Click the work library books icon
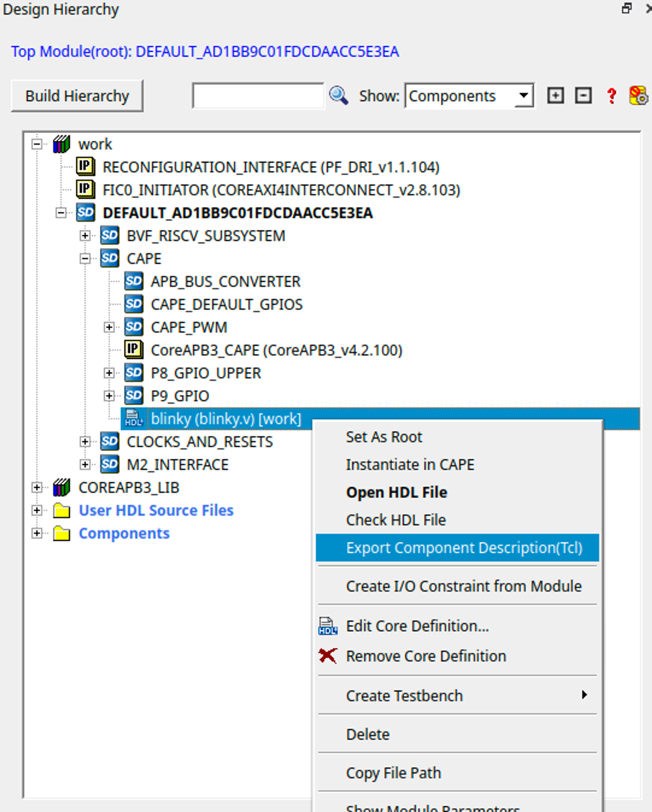The width and height of the screenshot is (652, 812). pos(61,144)
